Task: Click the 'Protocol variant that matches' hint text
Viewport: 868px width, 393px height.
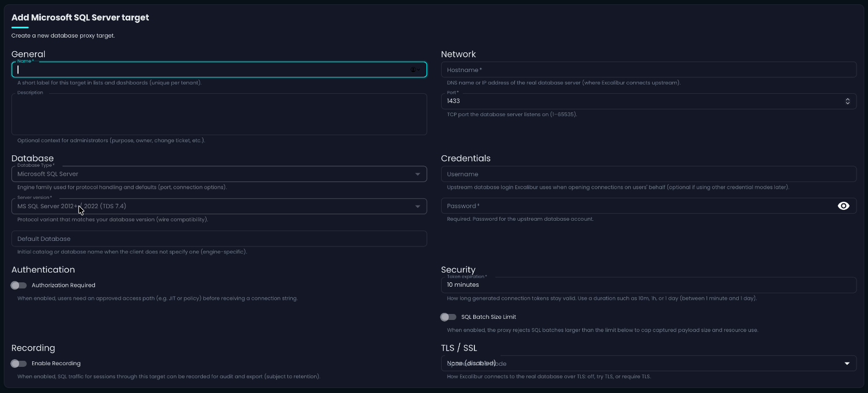Action: point(113,220)
